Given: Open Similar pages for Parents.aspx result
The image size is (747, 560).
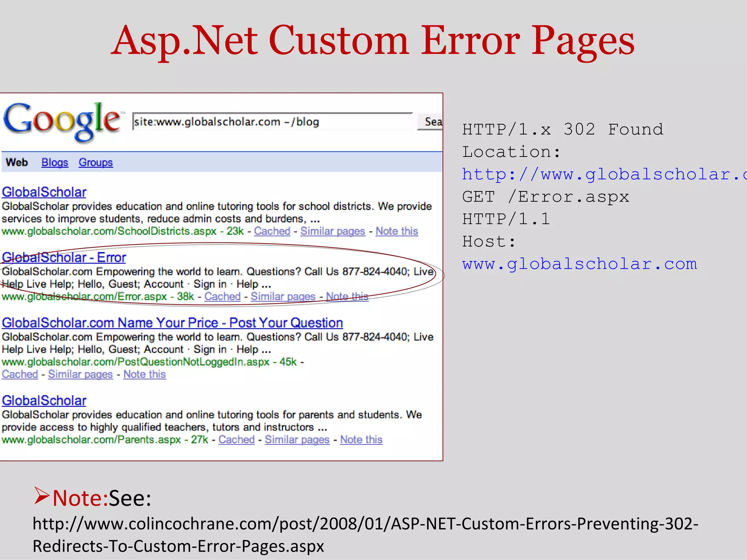Looking at the screenshot, I should tap(297, 440).
